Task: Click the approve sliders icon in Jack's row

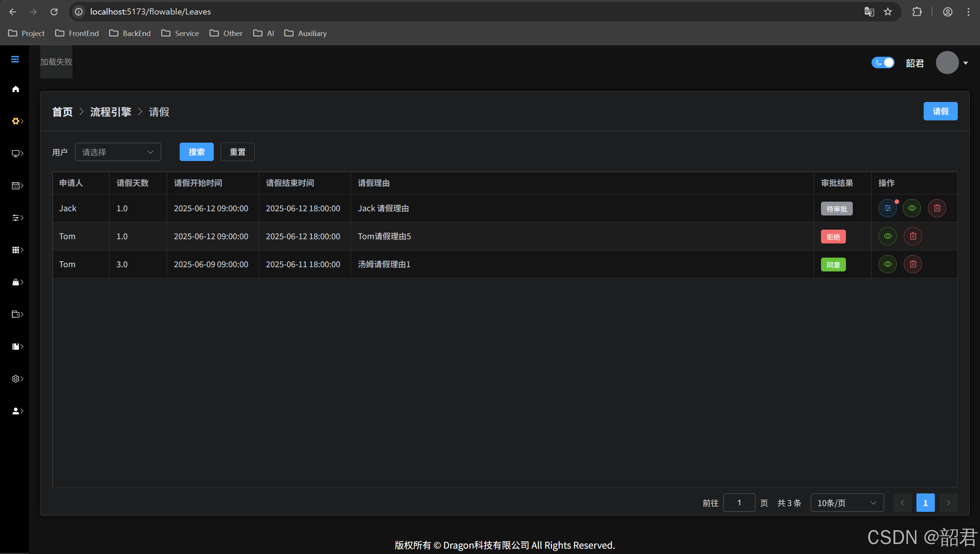Action: pos(887,208)
